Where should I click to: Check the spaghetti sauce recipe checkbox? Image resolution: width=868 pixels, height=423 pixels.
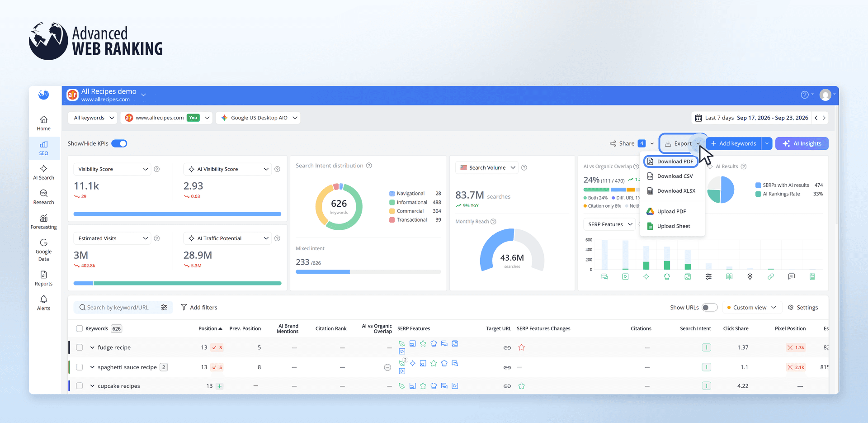[x=80, y=367]
